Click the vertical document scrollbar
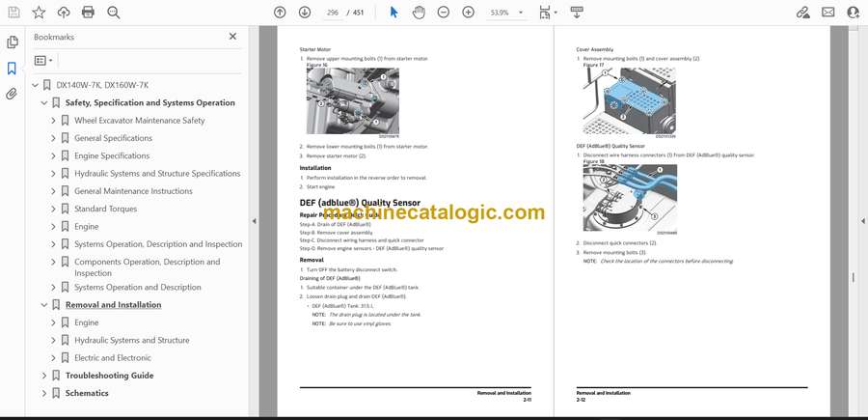The width and height of the screenshot is (868, 420). pos(854,277)
